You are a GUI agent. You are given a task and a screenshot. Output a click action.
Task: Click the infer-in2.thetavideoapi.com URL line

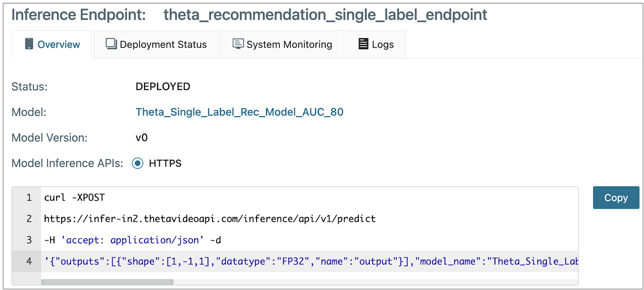pos(210,219)
